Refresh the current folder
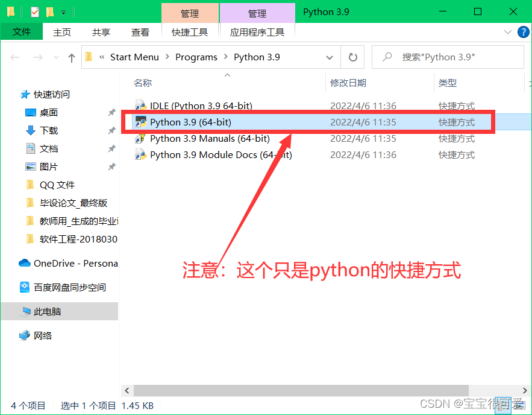 pyautogui.click(x=353, y=57)
